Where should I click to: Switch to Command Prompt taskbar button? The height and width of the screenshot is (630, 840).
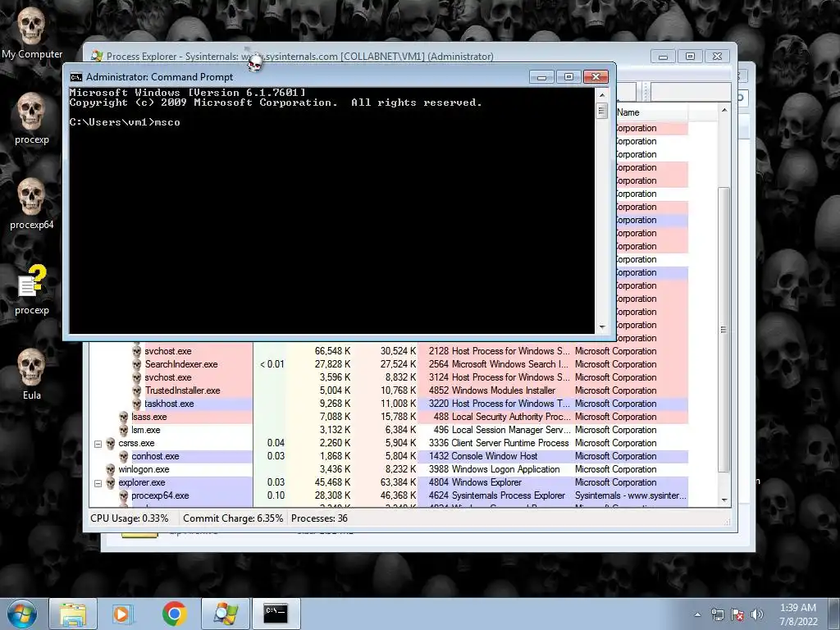[276, 614]
